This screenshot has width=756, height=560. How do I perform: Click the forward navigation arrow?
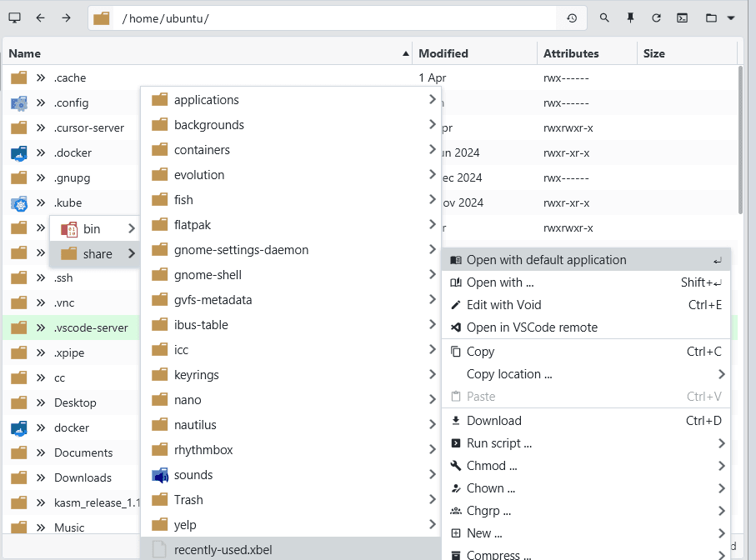(x=67, y=17)
